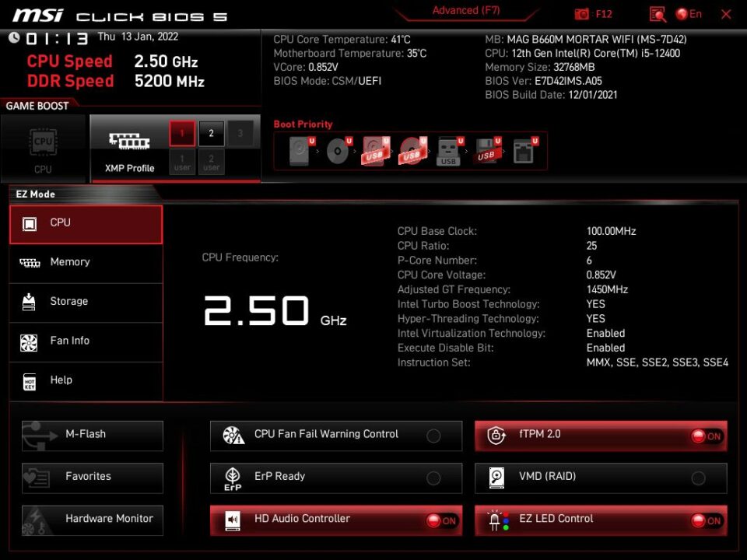This screenshot has width=747, height=560.
Task: Click the GAME BOOST label
Action: (37, 106)
